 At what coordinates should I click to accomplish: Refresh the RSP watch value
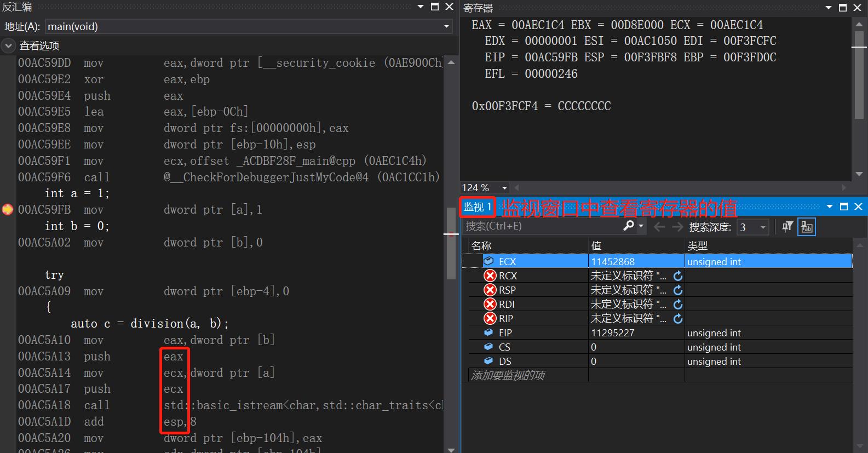pos(678,290)
